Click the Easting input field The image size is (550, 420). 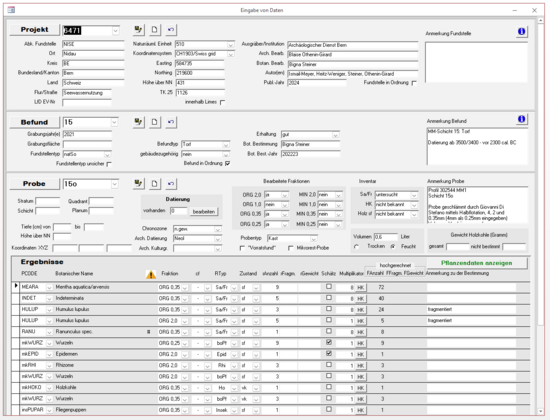(x=200, y=64)
